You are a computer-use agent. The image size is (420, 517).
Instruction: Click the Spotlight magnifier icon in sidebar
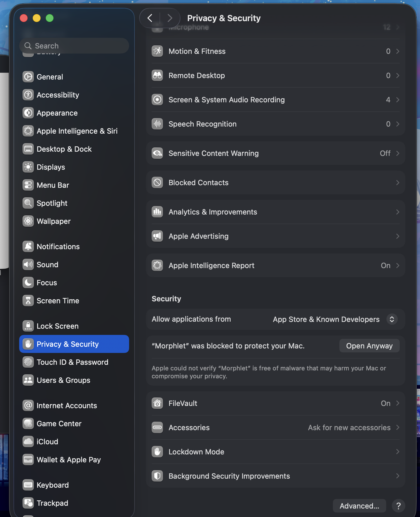tap(28, 203)
